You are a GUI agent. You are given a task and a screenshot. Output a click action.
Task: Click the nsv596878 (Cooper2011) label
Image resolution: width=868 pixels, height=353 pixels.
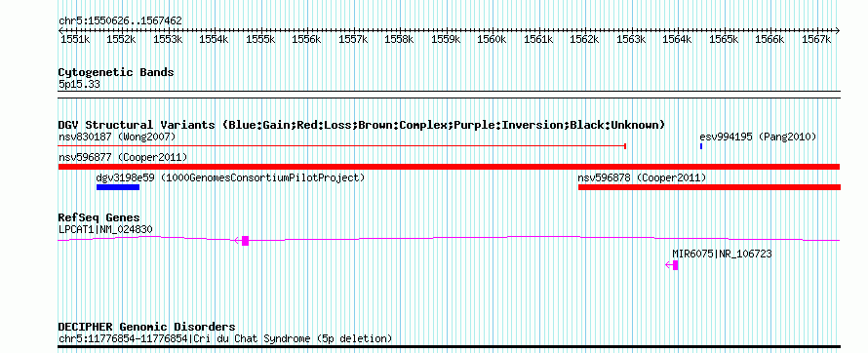pos(642,178)
